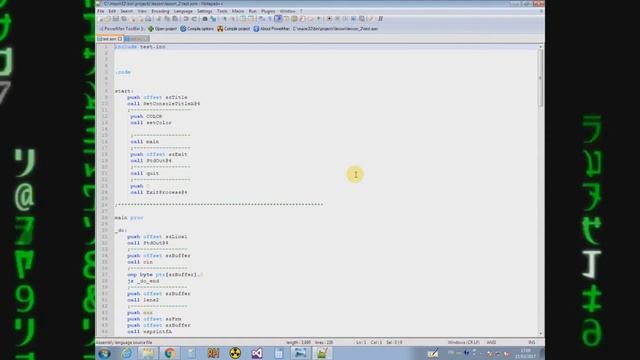
Task: Open Internet Explorer from the taskbar
Action: pos(126,353)
